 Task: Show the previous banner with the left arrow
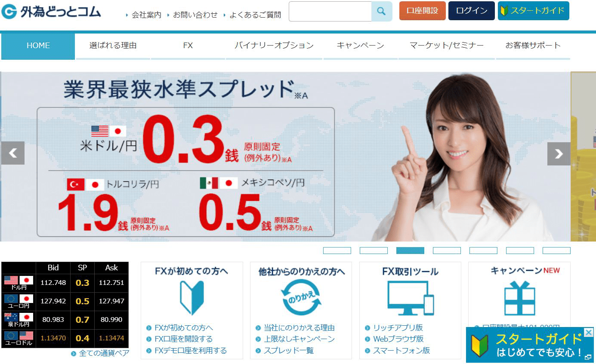click(13, 153)
